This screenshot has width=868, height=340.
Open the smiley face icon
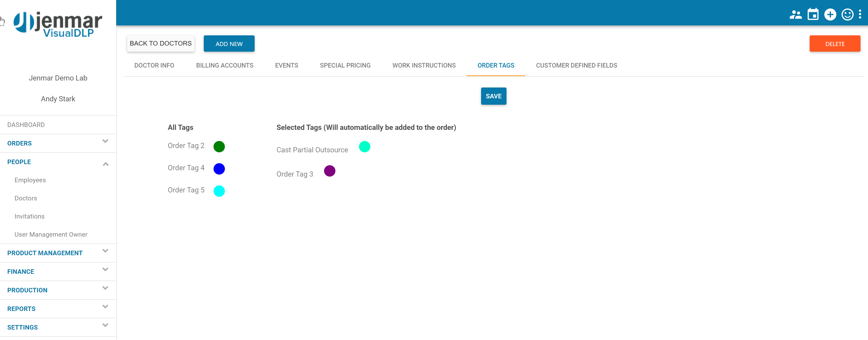point(847,15)
